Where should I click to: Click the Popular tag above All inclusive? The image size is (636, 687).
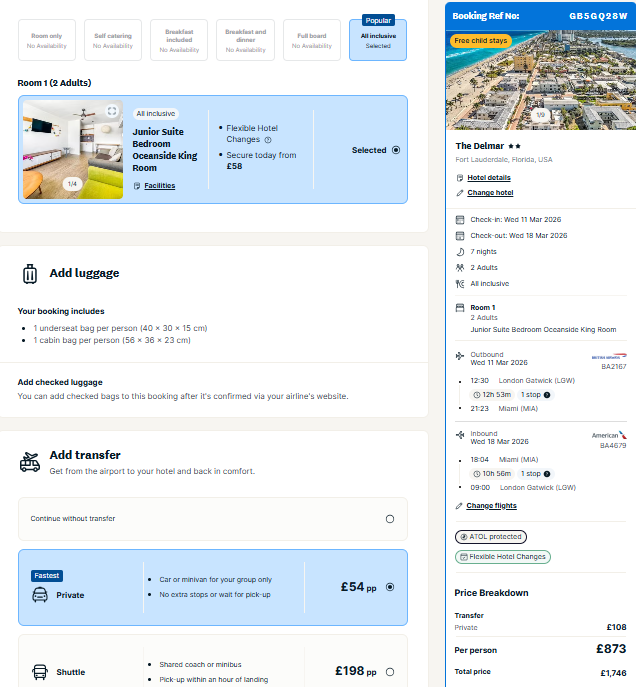378,21
